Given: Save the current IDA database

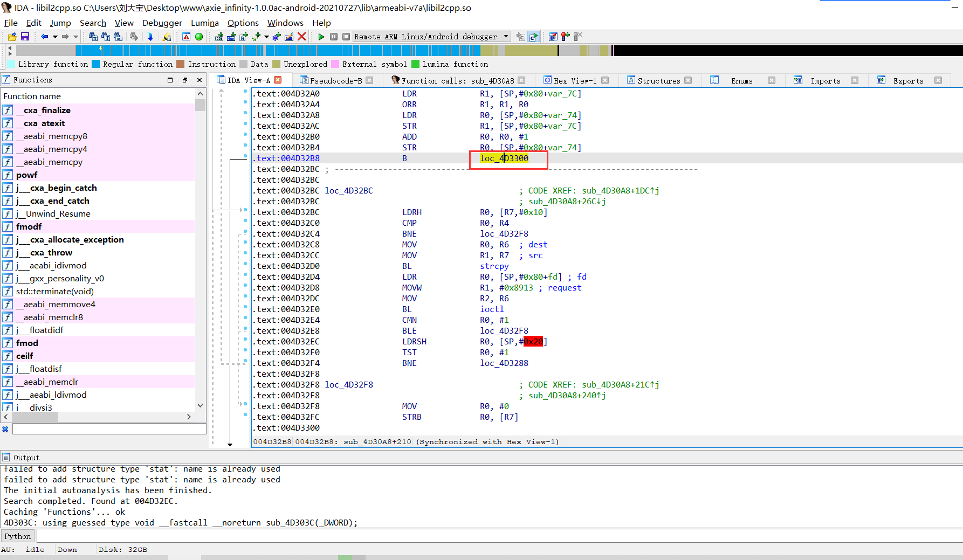Looking at the screenshot, I should click(24, 36).
